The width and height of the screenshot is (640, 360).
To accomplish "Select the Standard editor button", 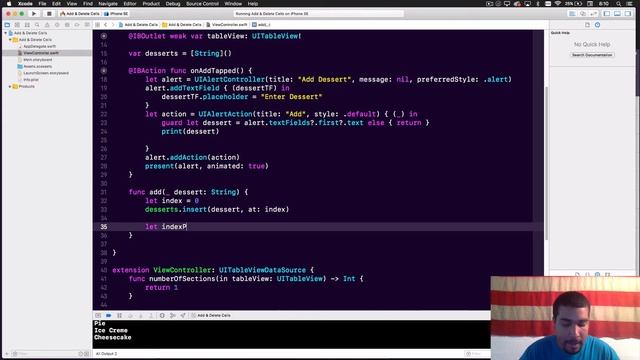I will point(572,13).
